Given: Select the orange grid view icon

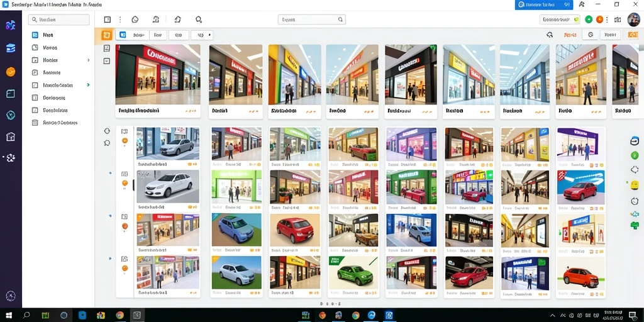Looking at the screenshot, I should pos(107,35).
